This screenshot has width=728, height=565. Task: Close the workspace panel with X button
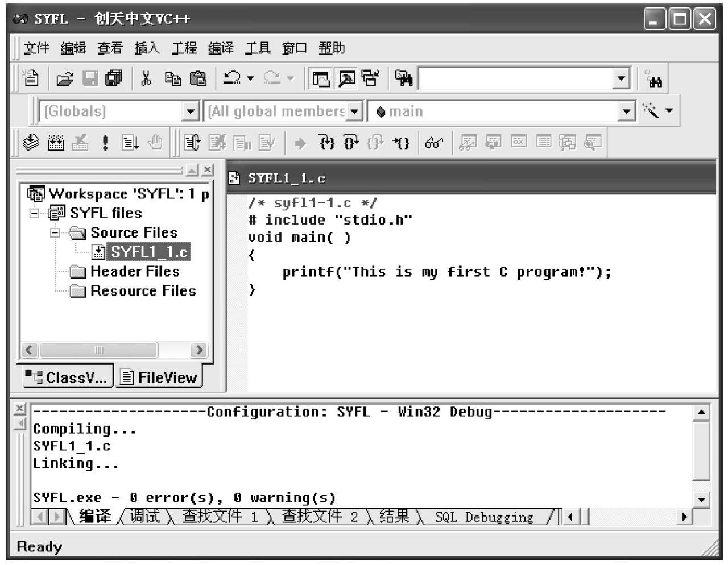coord(208,169)
